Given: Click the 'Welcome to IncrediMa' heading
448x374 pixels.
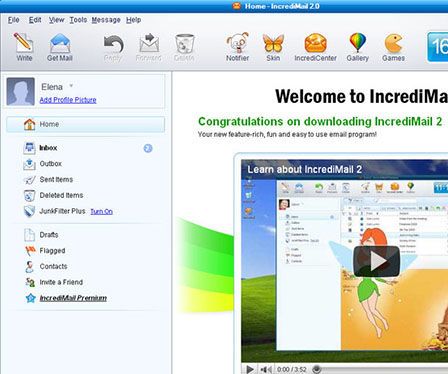Looking at the screenshot, I should [362, 97].
